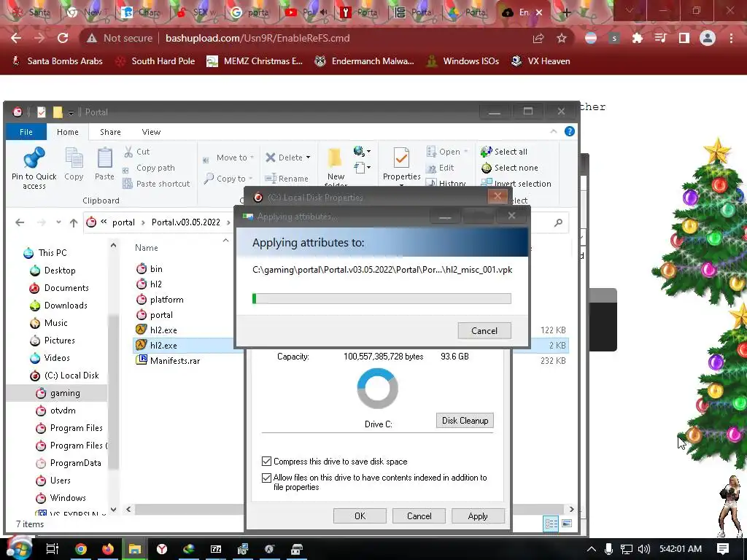Screen dimensions: 747x560
Task: Open the new item dropdown icon
Action: (x=362, y=167)
